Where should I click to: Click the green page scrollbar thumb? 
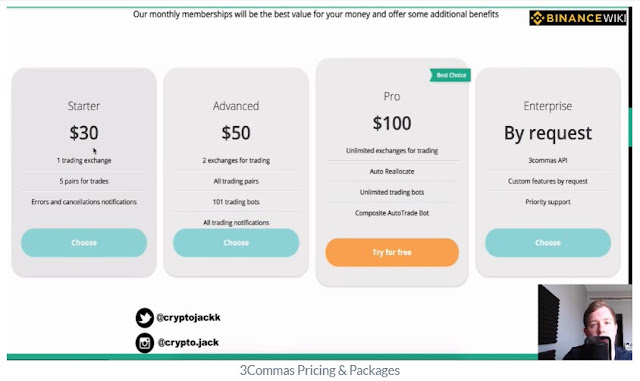(x=630, y=127)
